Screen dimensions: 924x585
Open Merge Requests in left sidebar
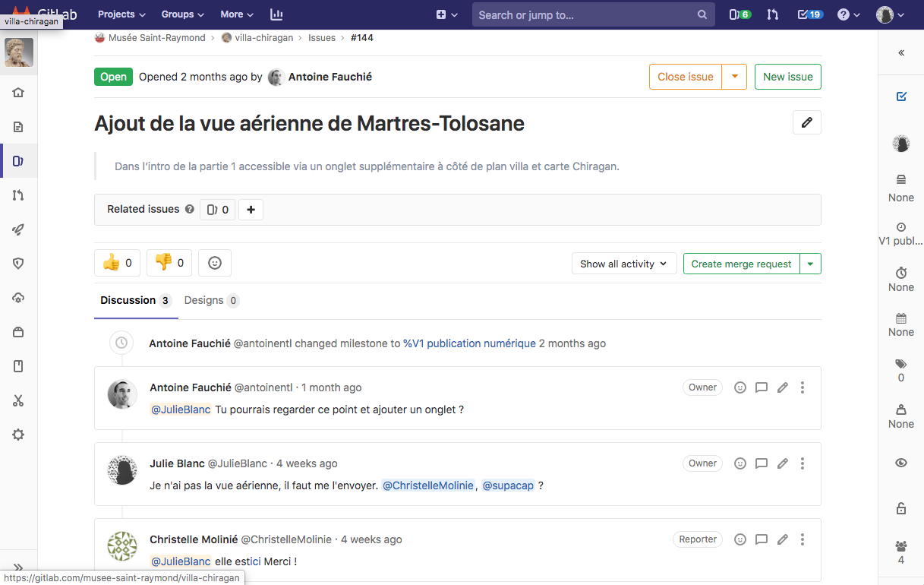coord(18,195)
